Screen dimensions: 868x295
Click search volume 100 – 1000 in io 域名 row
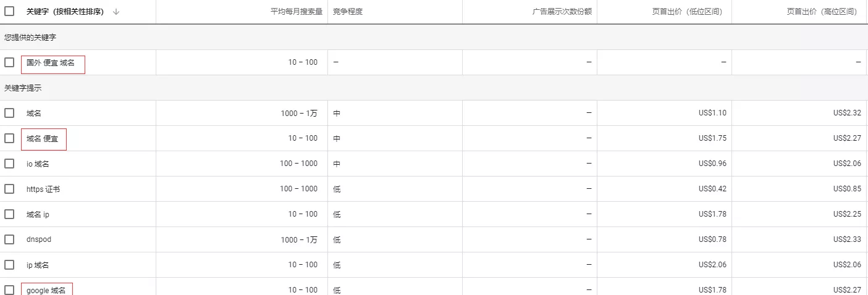(298, 164)
